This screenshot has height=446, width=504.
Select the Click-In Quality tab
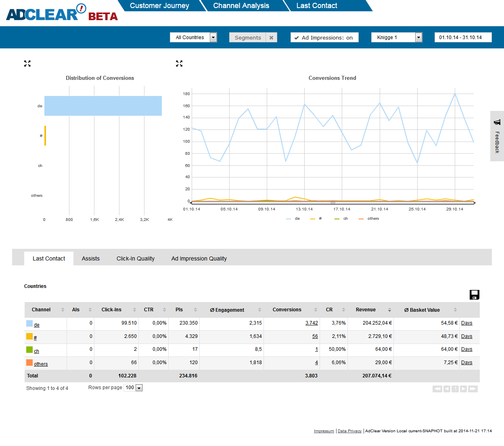click(x=135, y=258)
